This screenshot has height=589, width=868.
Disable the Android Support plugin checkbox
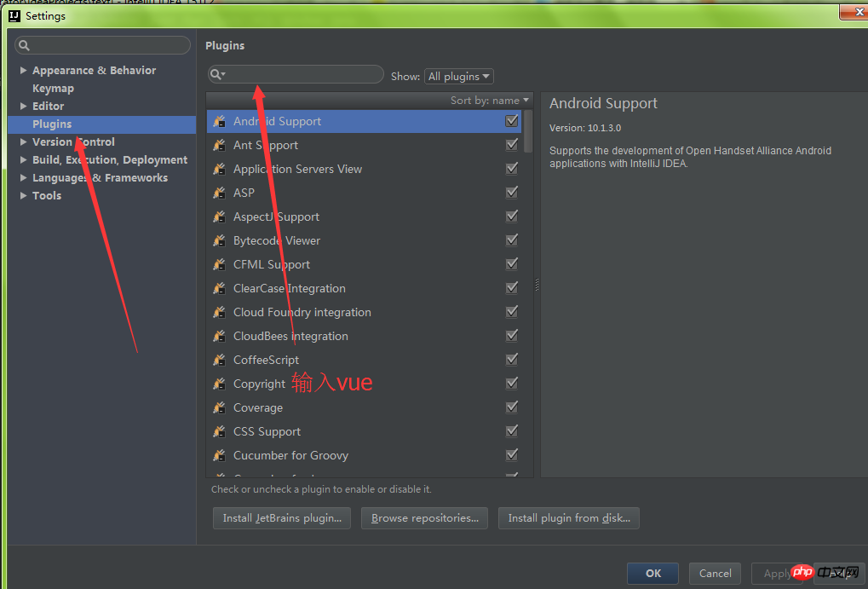point(512,121)
